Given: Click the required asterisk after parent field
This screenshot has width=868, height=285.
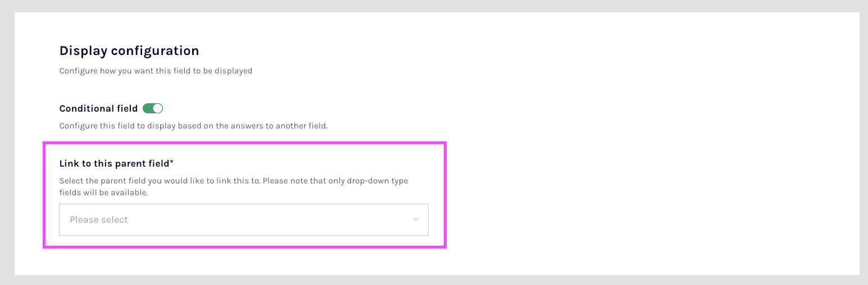Looking at the screenshot, I should click(172, 163).
